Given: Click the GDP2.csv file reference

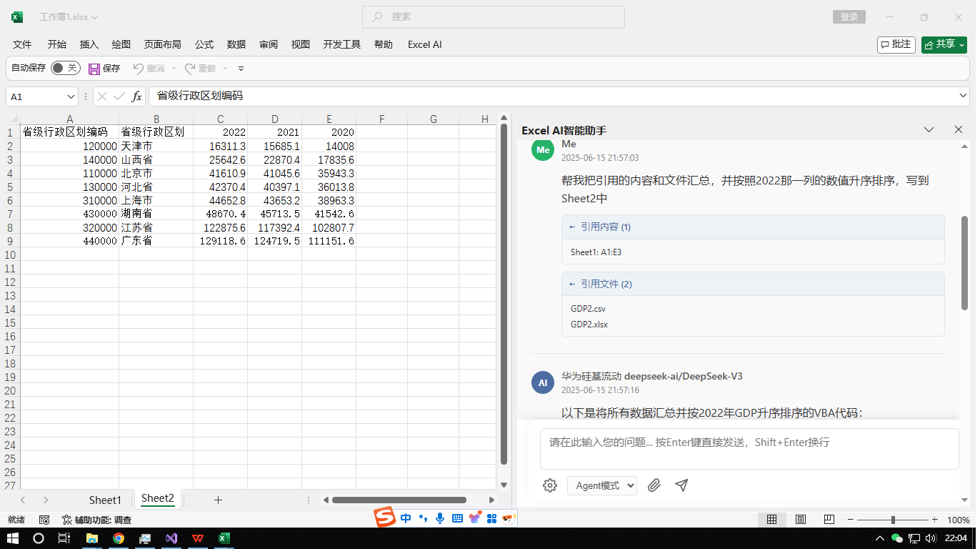Looking at the screenshot, I should click(588, 309).
